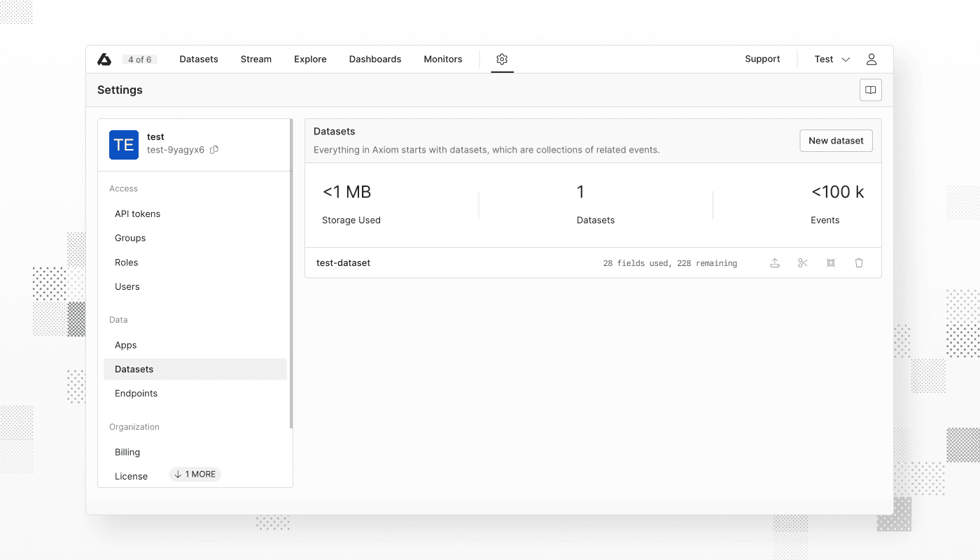Open the Support link
This screenshot has height=560, width=980.
[x=762, y=59]
